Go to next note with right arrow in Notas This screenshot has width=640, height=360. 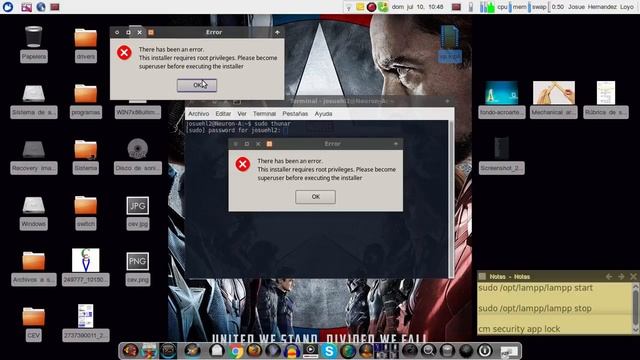click(621, 277)
